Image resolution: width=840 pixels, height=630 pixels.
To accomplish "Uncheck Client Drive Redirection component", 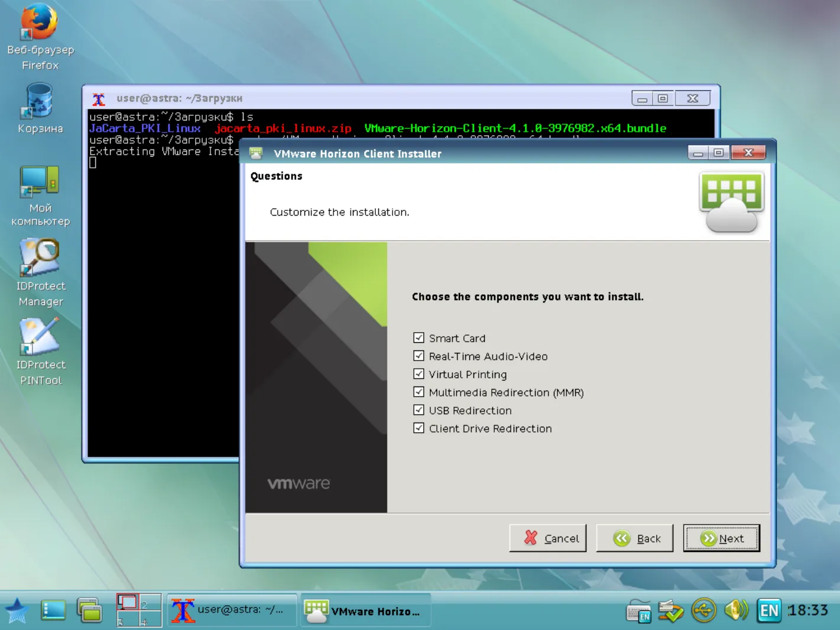I will 419,428.
